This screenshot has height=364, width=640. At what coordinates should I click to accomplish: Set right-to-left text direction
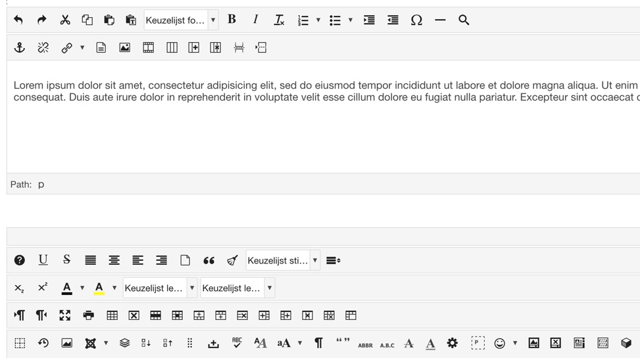[x=41, y=315]
